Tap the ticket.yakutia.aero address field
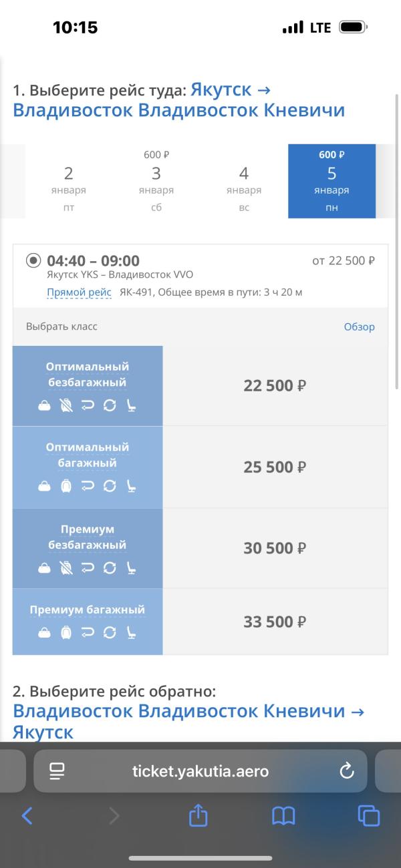 [200, 772]
